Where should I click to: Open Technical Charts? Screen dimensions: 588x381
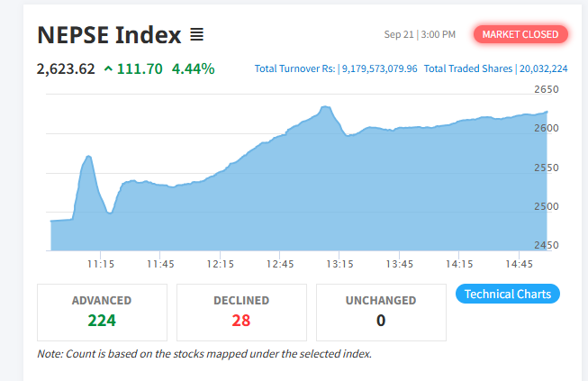pos(508,295)
